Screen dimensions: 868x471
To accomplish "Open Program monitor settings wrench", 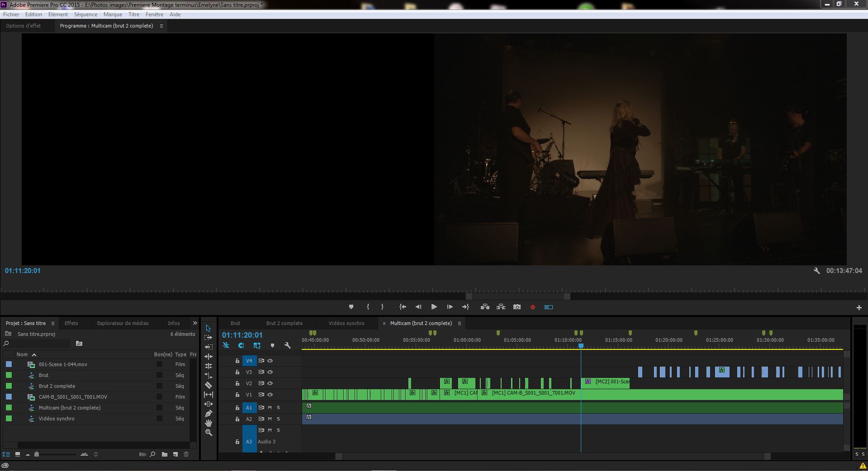I will pos(816,271).
